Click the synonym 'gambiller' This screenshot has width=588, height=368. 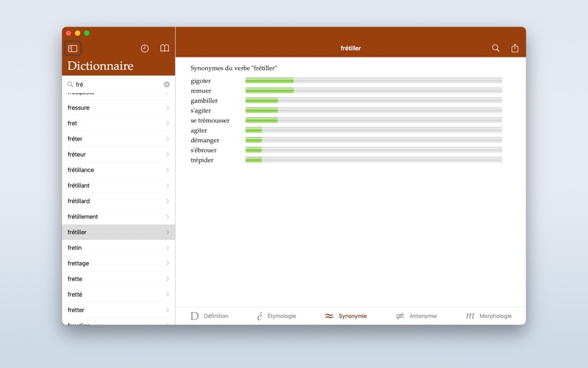pos(204,101)
